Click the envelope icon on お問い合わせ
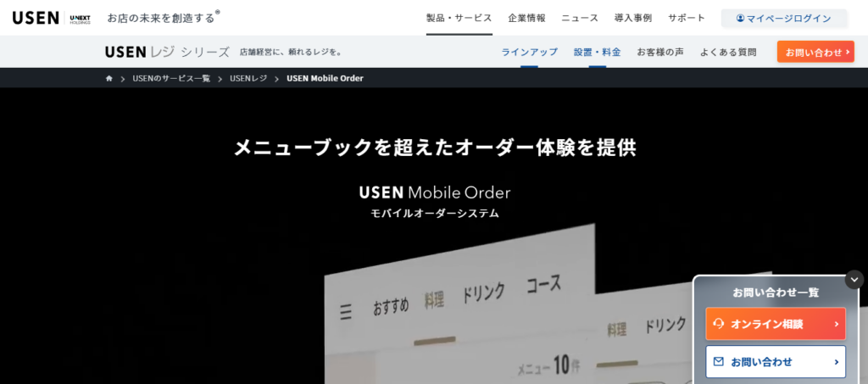 [x=719, y=362]
